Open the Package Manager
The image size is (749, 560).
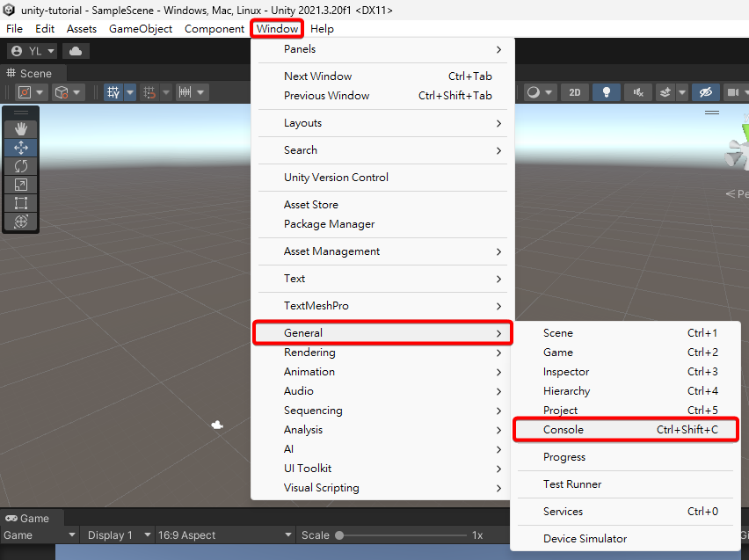click(x=382, y=224)
